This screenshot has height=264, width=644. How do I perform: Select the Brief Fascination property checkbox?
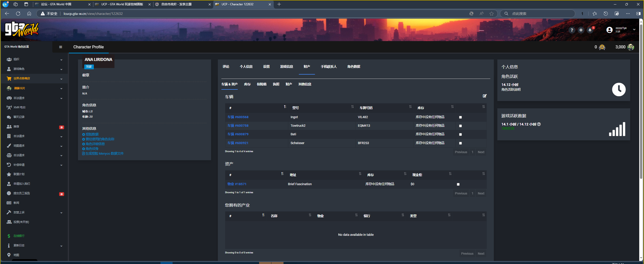(x=458, y=184)
